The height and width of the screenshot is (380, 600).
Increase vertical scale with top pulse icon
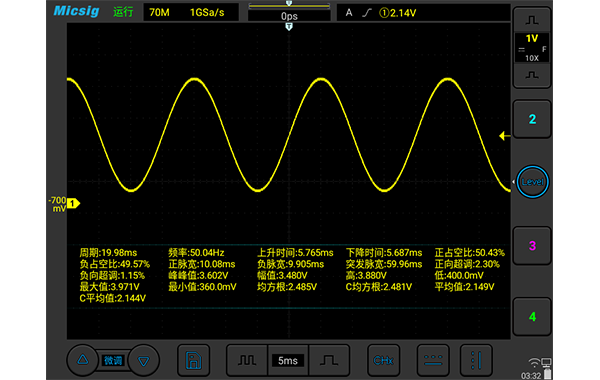point(532,20)
